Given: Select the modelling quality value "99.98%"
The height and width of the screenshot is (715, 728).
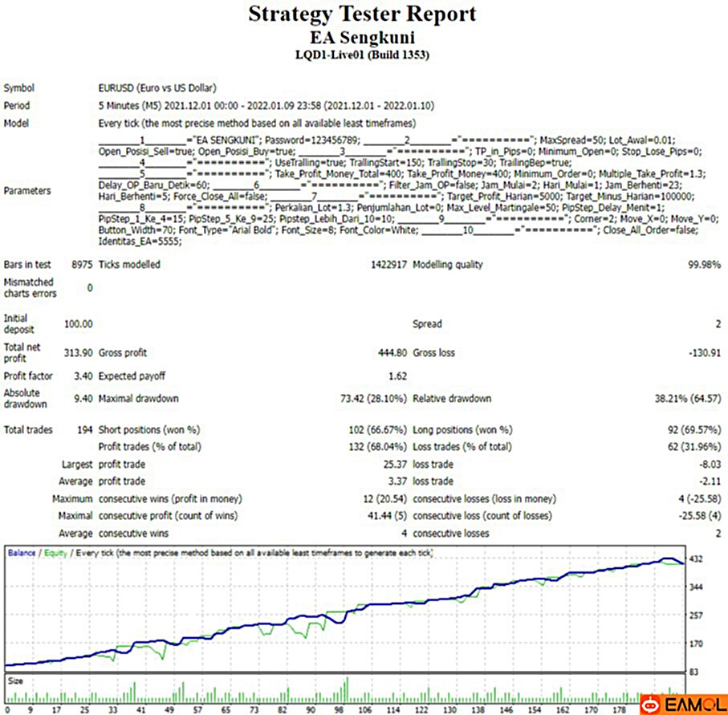Looking at the screenshot, I should [x=704, y=264].
